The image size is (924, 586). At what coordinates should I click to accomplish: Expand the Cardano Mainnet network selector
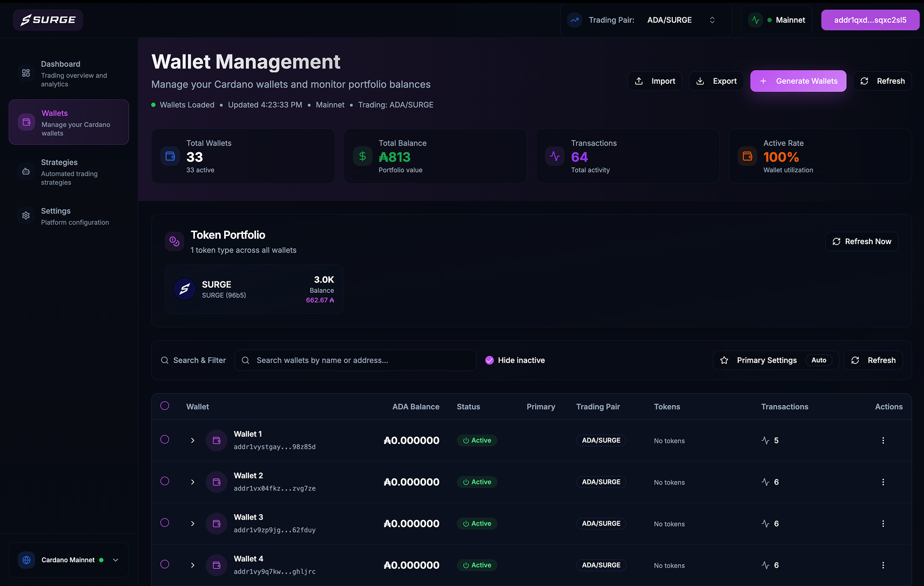(69, 560)
